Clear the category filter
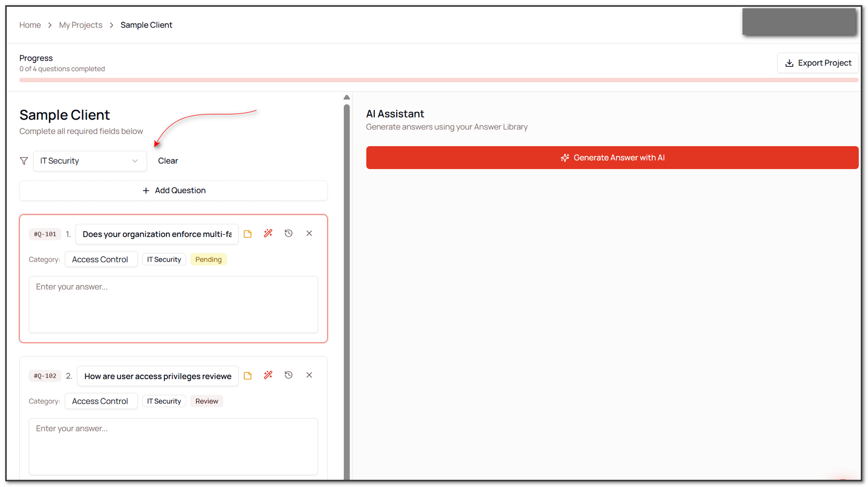868x487 pixels. pos(168,161)
